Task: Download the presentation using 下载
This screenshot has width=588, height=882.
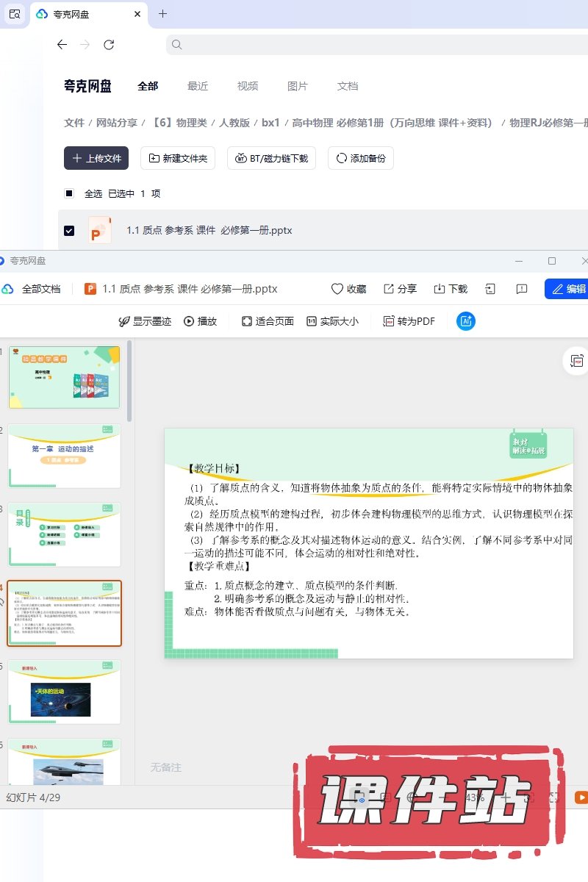Action: [451, 289]
